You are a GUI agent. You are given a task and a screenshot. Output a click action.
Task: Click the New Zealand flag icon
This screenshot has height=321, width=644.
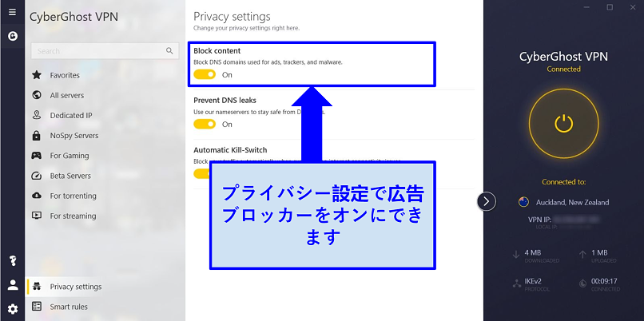523,202
